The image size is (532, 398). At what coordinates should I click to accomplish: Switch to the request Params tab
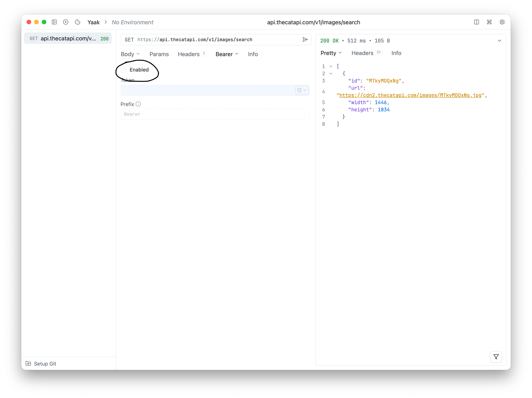[159, 54]
